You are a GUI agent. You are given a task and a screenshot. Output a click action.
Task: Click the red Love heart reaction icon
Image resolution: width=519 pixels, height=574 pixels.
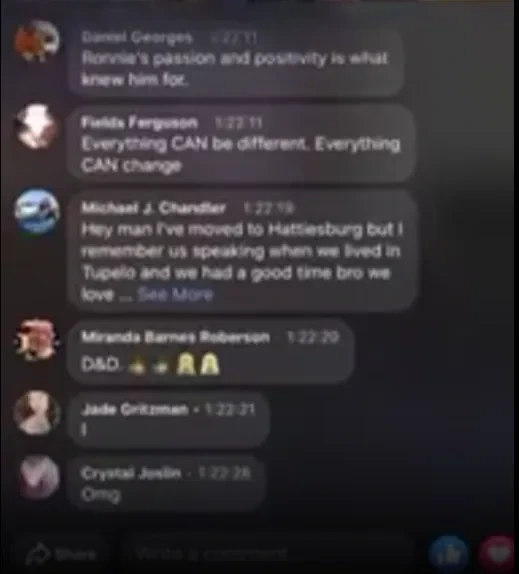click(499, 553)
